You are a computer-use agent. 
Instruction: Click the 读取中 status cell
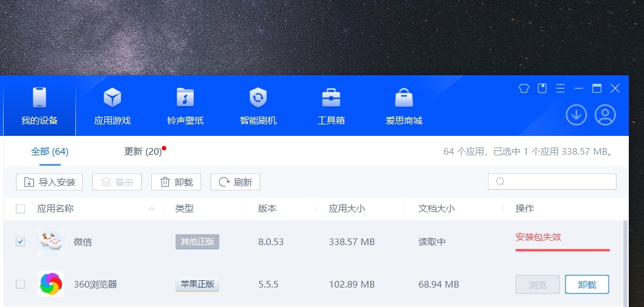(x=432, y=242)
